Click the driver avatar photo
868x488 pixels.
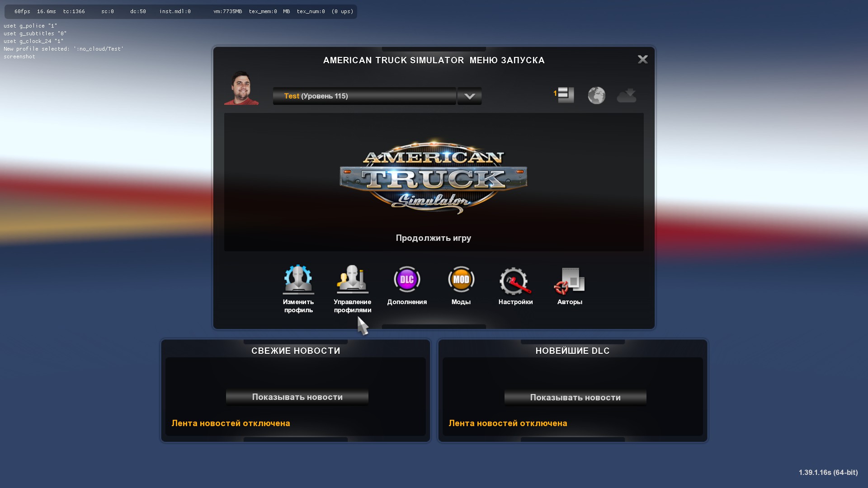coord(242,88)
